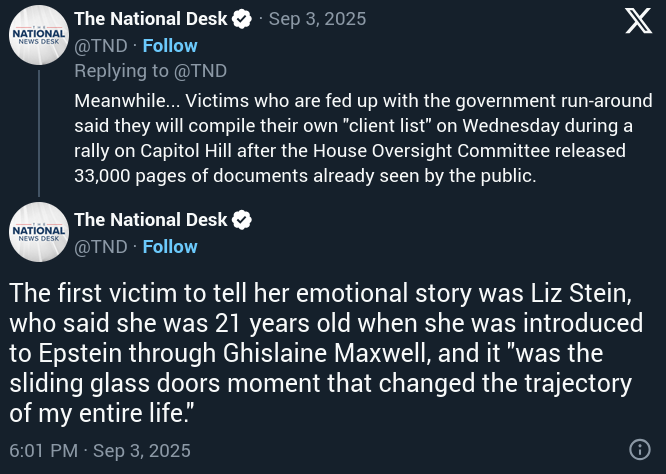Open the info icon at bottom right

pos(639,449)
